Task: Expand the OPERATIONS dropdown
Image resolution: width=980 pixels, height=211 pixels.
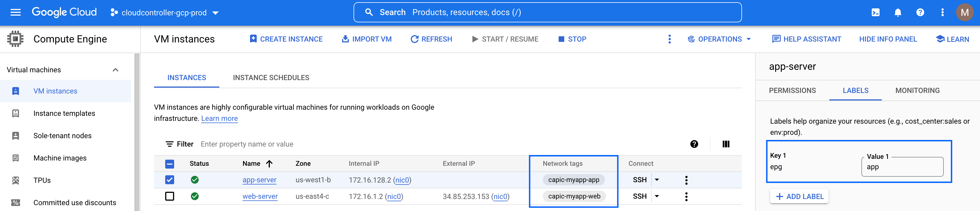Action: click(719, 39)
